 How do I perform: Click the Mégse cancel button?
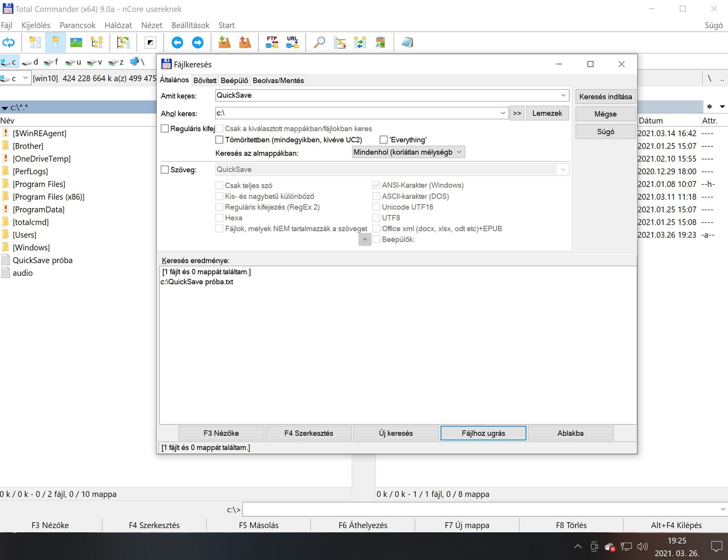pos(605,114)
